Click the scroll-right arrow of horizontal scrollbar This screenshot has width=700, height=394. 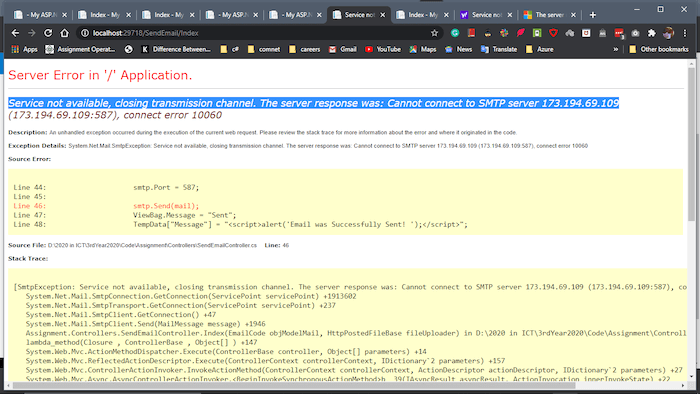click(x=683, y=385)
